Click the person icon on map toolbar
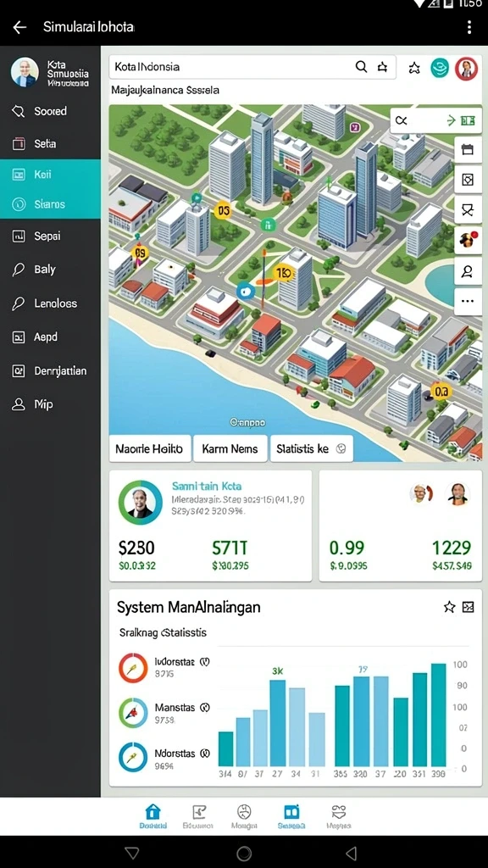The height and width of the screenshot is (868, 488). (468, 271)
